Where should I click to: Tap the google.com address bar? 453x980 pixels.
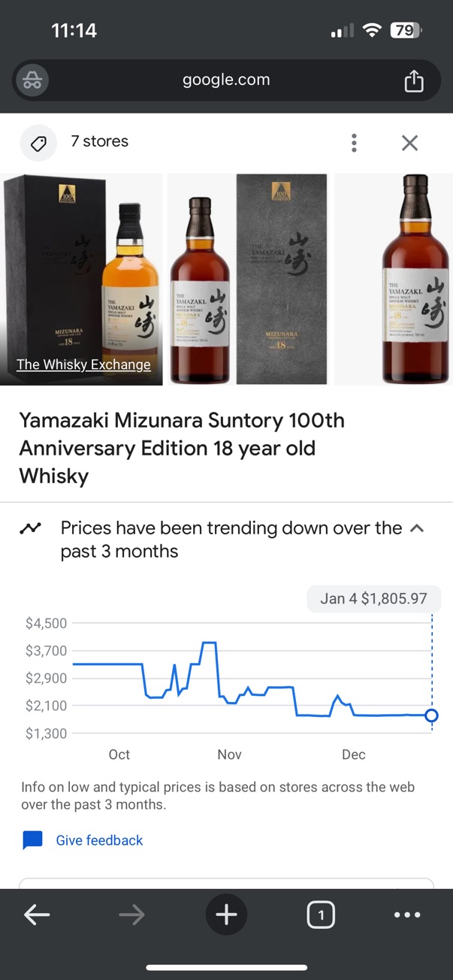coord(226,80)
